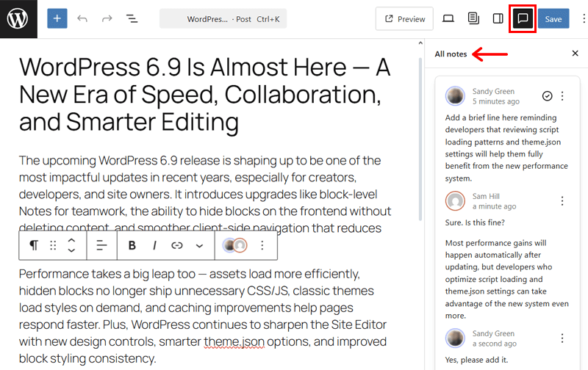The image size is (588, 370).
Task: Click the 'Yes, please add it.' reply text
Action: point(476,360)
